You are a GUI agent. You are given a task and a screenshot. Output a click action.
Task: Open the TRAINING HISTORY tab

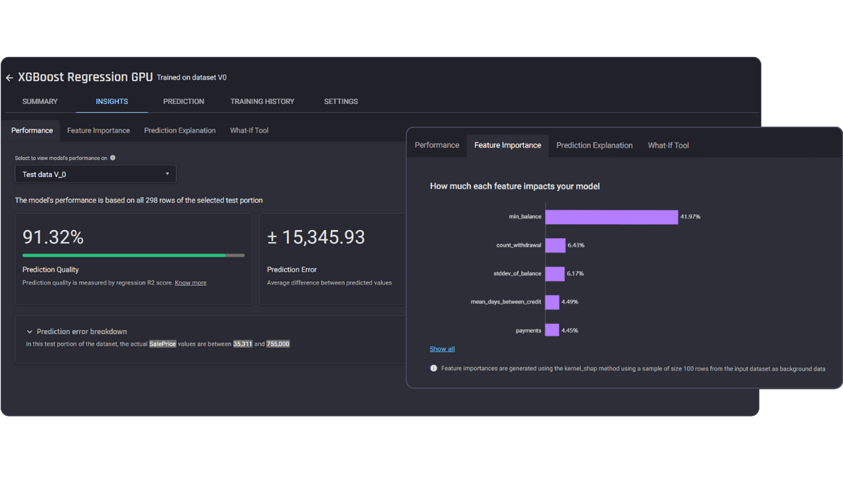tap(262, 101)
